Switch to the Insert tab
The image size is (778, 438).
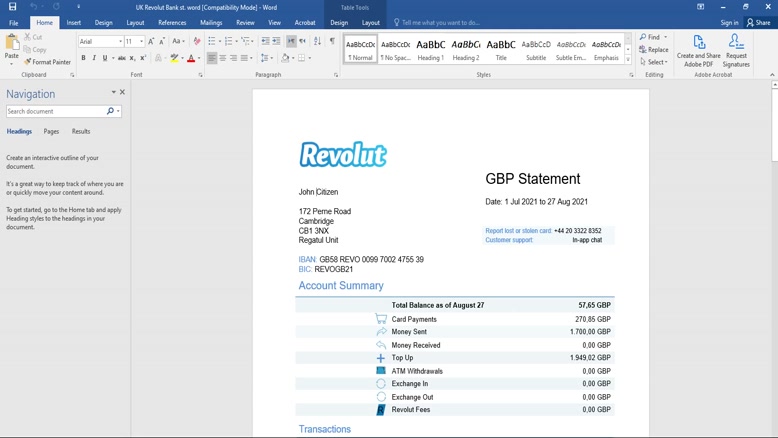click(73, 23)
